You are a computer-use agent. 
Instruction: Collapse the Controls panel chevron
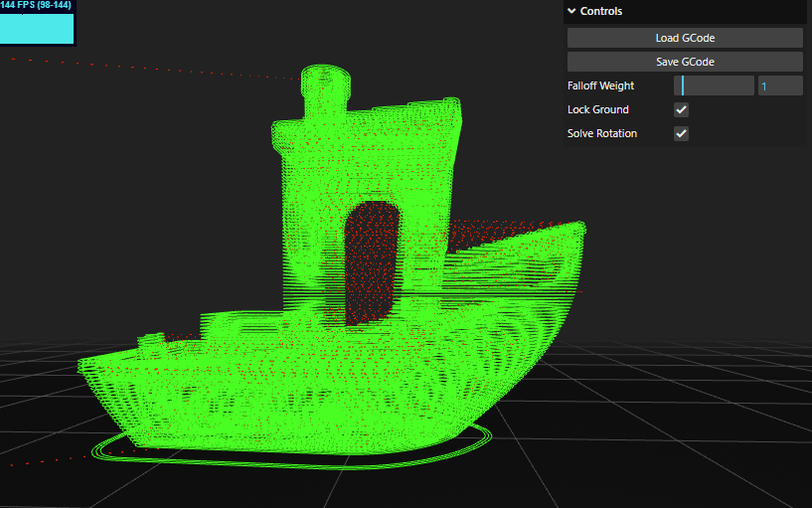click(x=571, y=11)
